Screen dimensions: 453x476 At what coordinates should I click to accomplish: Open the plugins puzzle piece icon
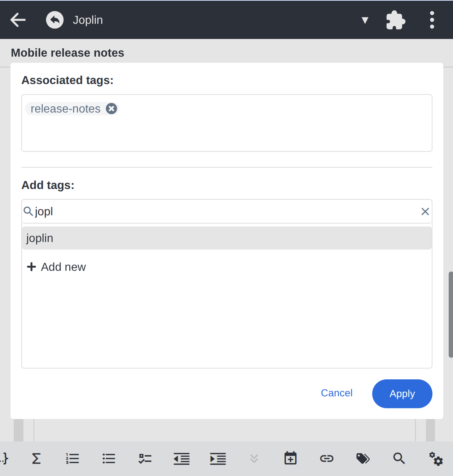(396, 20)
